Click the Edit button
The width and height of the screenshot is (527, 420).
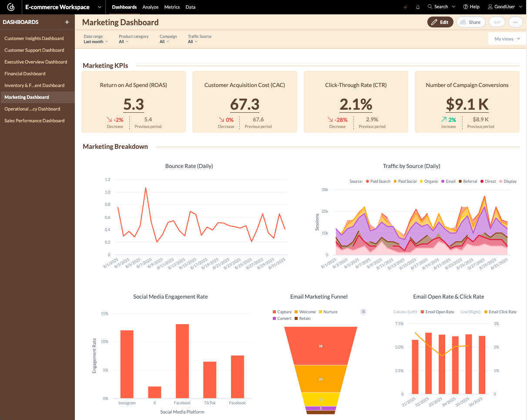tap(440, 21)
